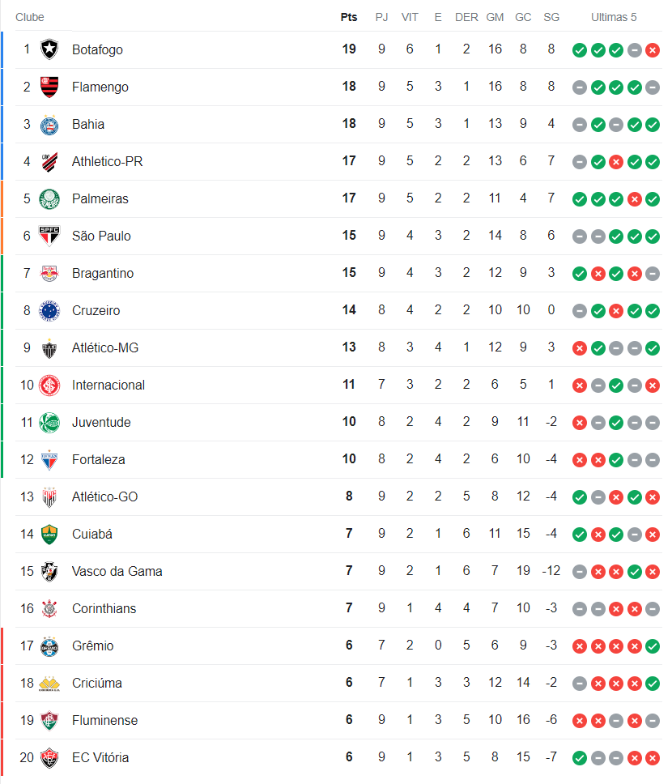Image resolution: width=672 pixels, height=784 pixels.
Task: Click EC Vitória's first green win icon
Action: [579, 757]
